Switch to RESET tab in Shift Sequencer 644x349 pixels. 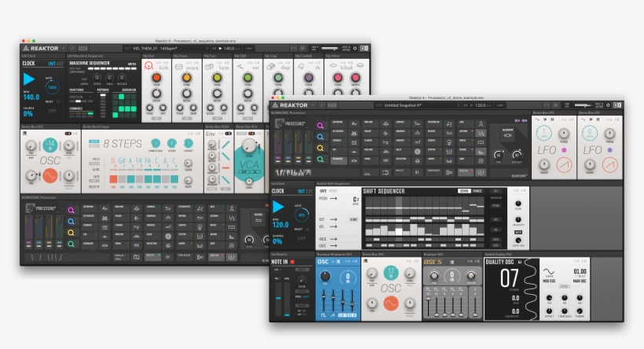pyautogui.click(x=334, y=191)
